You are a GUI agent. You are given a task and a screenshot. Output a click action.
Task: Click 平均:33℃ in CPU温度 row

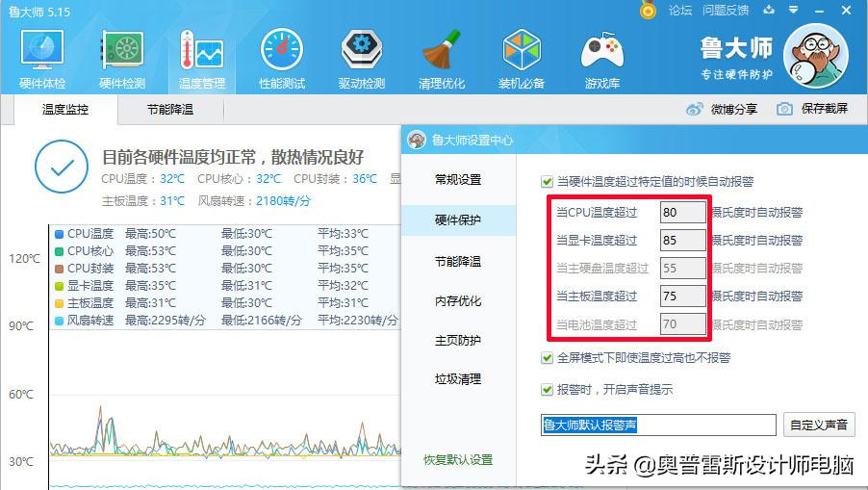tap(343, 234)
